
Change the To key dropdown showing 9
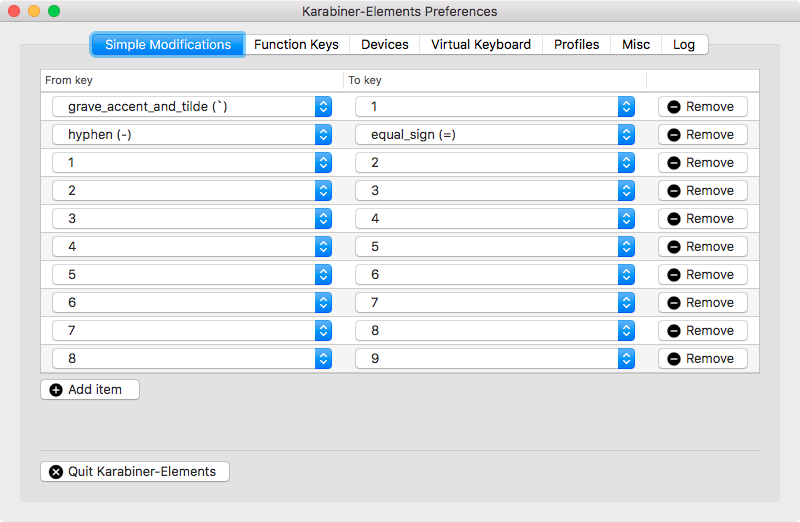495,359
